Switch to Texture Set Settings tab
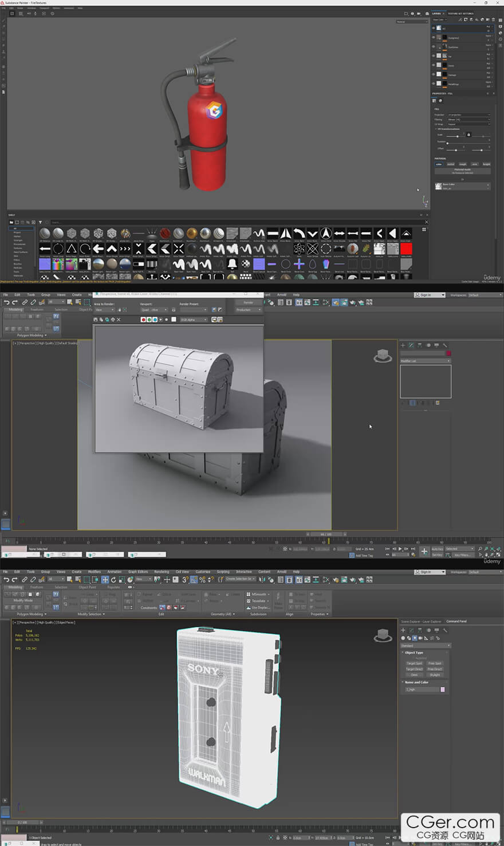 coord(460,13)
